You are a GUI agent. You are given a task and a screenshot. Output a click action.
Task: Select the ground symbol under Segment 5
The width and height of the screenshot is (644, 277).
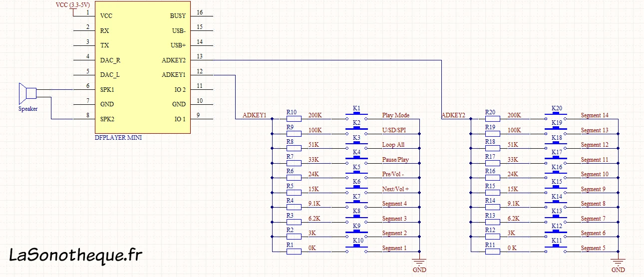point(618,261)
